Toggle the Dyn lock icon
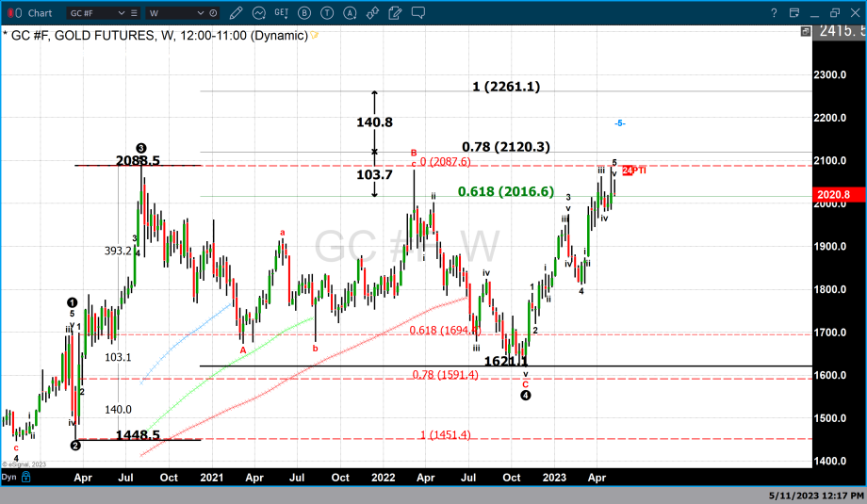The image size is (867, 504). pyautogui.click(x=25, y=478)
